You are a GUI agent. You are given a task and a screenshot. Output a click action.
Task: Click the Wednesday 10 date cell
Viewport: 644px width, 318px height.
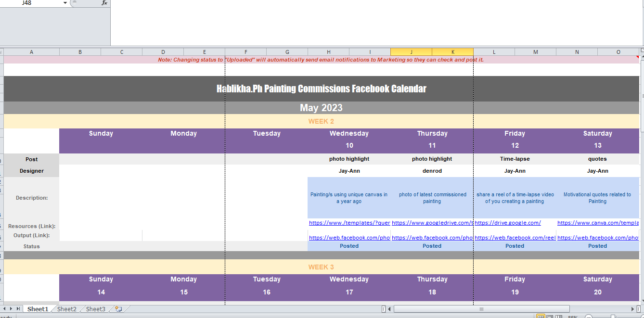pos(349,145)
